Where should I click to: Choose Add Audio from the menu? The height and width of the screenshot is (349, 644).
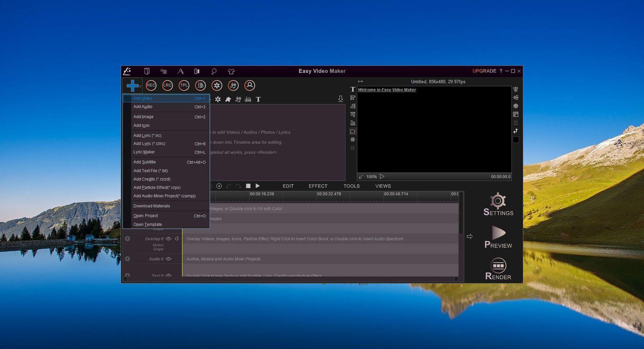[166, 107]
